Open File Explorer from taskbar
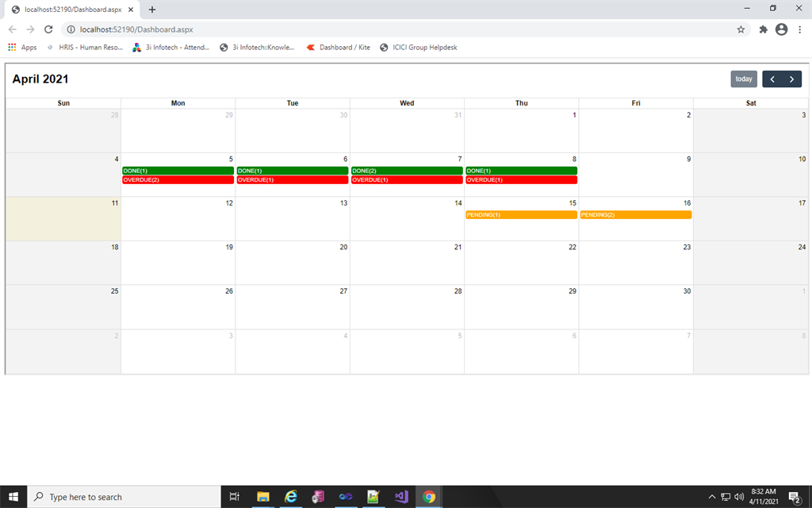Screen dimensions: 812x508 click(263, 497)
